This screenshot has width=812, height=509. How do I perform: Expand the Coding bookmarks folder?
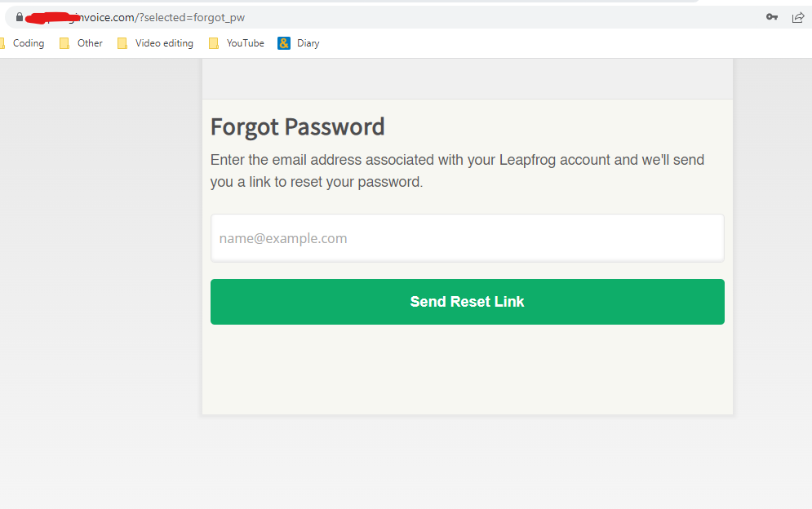(28, 43)
